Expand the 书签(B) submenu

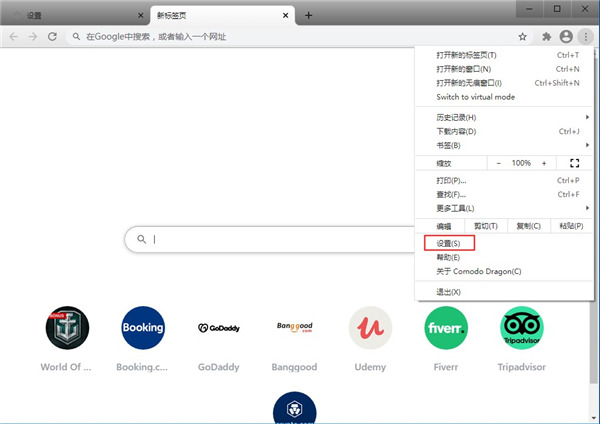pyautogui.click(x=500, y=145)
